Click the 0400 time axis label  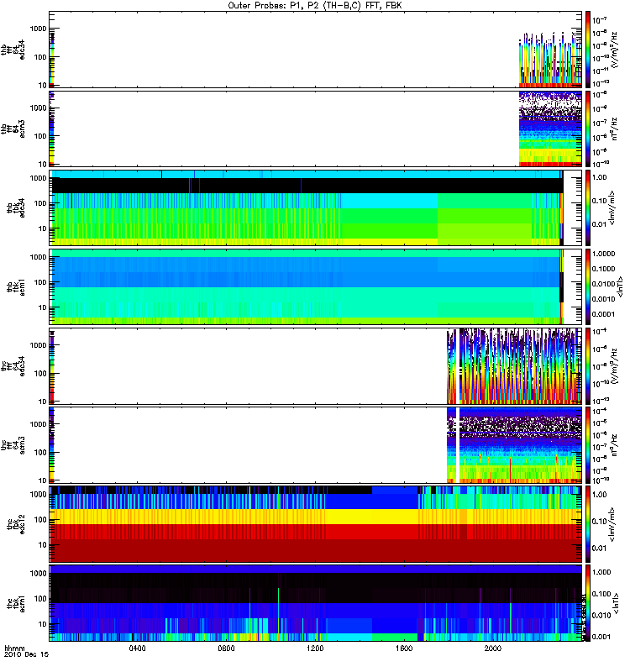pos(138,648)
